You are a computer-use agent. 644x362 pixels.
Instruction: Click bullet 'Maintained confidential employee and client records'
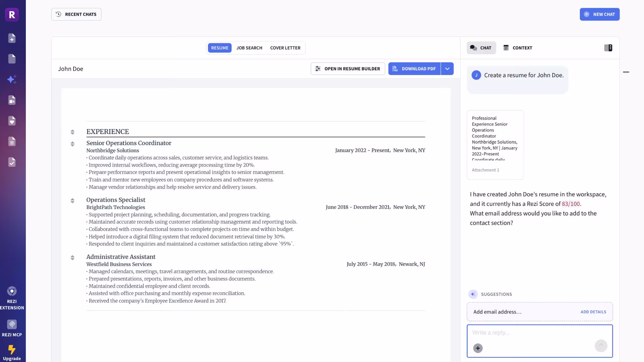[x=148, y=286]
